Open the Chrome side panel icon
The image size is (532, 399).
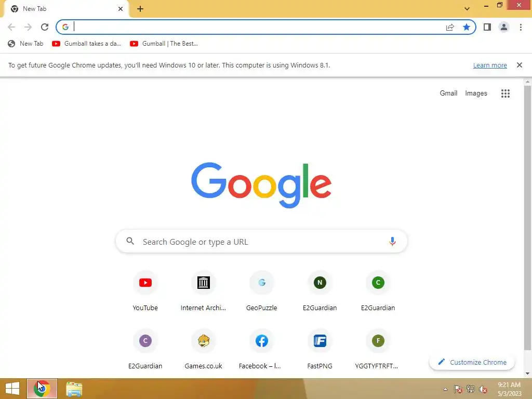pyautogui.click(x=487, y=27)
